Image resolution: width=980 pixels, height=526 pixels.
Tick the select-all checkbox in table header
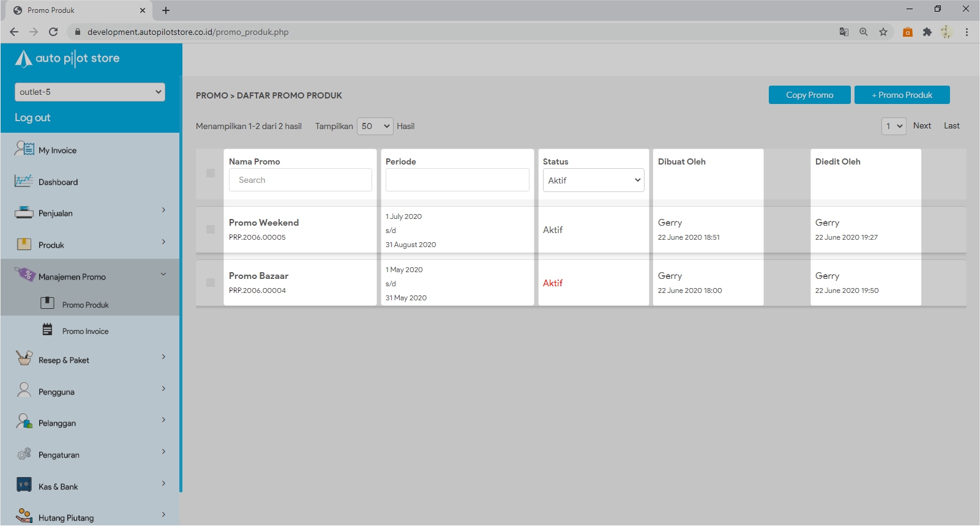[211, 173]
